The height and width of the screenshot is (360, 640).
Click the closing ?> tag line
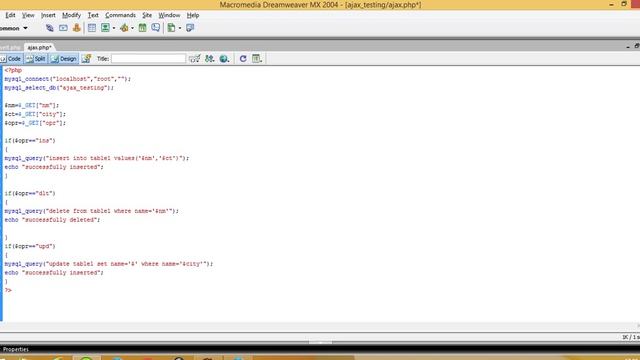(8, 290)
